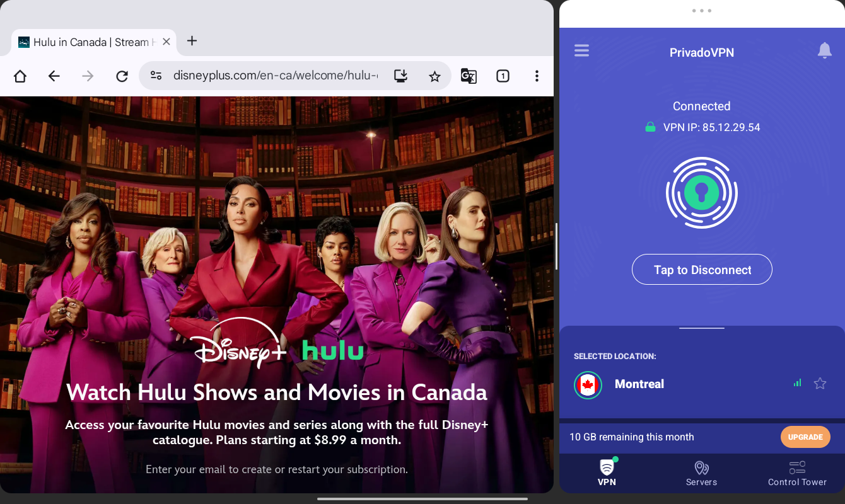This screenshot has height=504, width=845.
Task: Open the Control Tower tab
Action: tap(797, 473)
